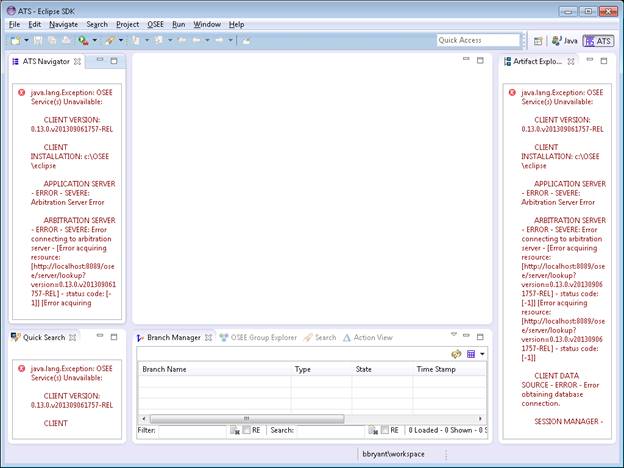Click the Forward navigation arrow icon
The image size is (624, 468).
tap(219, 40)
